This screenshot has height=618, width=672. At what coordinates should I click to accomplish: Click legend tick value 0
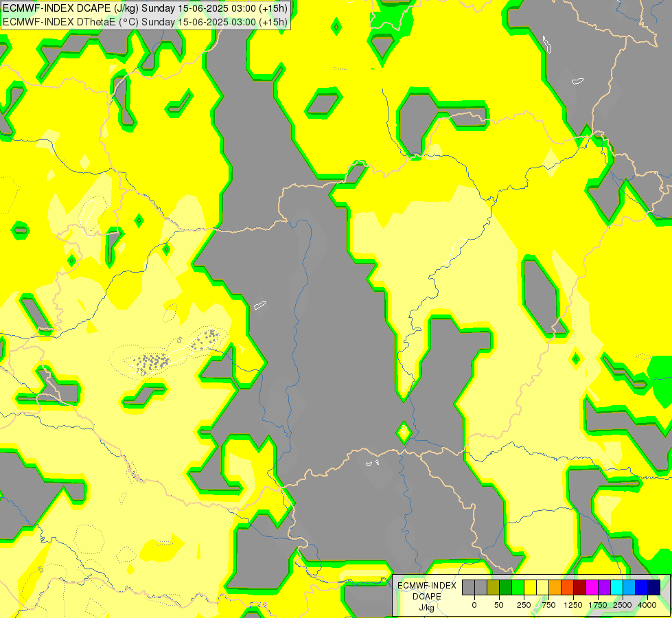coord(474,605)
